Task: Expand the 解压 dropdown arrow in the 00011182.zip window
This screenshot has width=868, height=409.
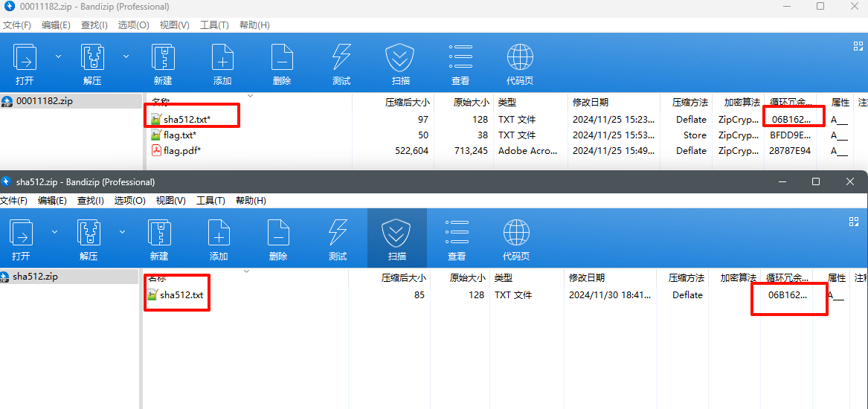Action: pyautogui.click(x=126, y=57)
